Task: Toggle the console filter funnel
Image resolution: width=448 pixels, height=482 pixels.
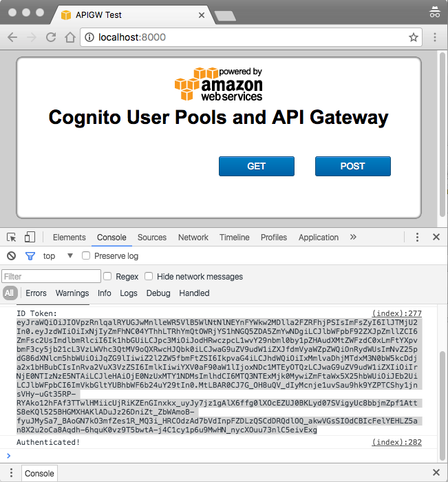Action: (30, 255)
